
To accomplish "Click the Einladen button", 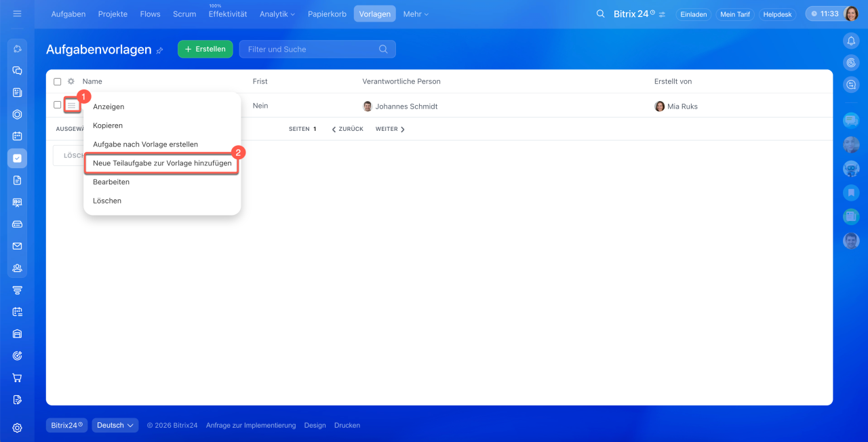I will 693,14.
